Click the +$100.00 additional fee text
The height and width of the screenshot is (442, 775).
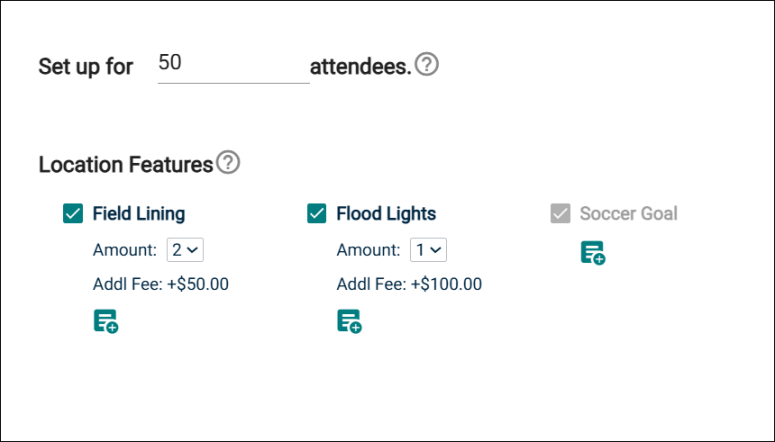446,284
